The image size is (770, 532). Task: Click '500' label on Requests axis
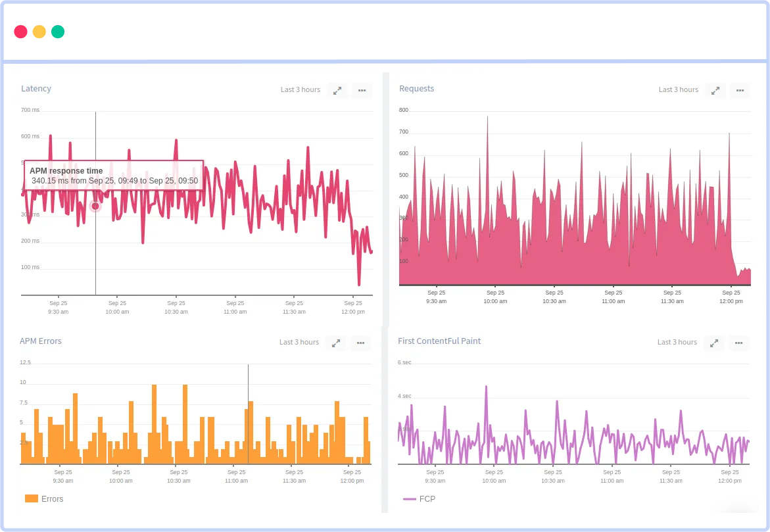pos(404,175)
